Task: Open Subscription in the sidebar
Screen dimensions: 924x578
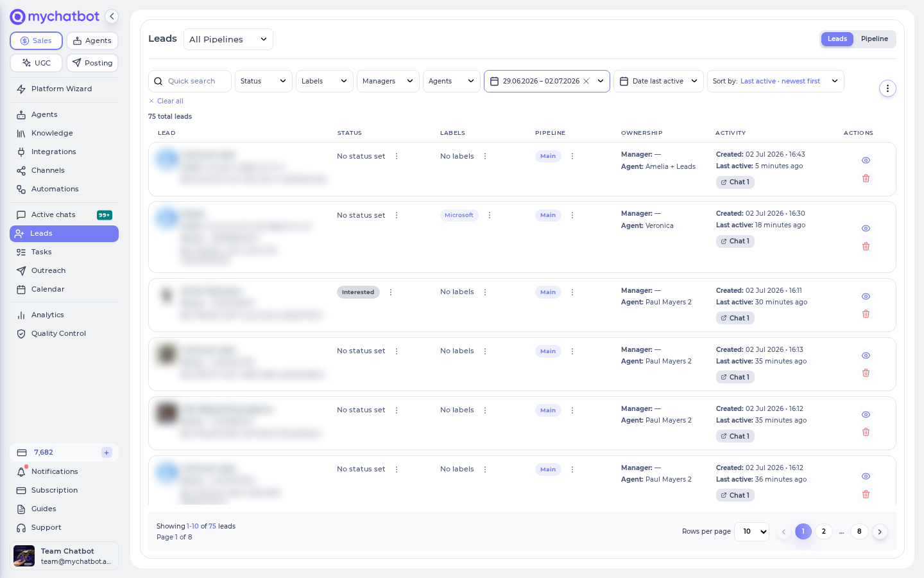Action: click(64, 491)
